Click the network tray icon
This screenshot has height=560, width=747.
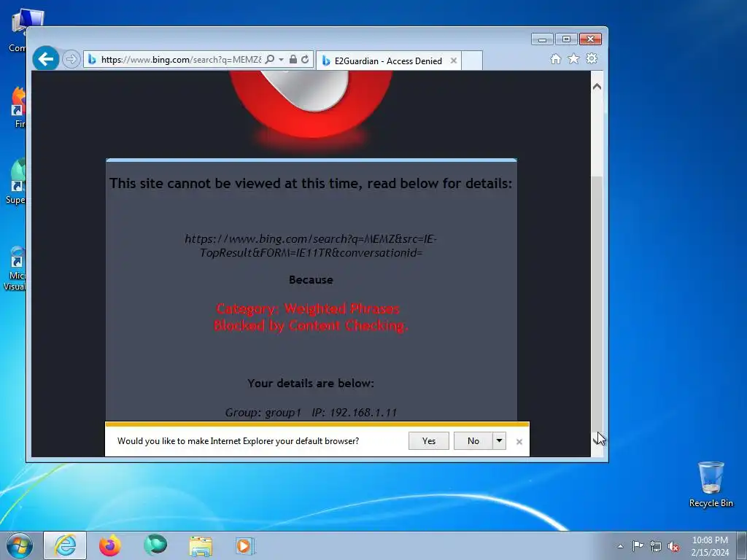[656, 546]
